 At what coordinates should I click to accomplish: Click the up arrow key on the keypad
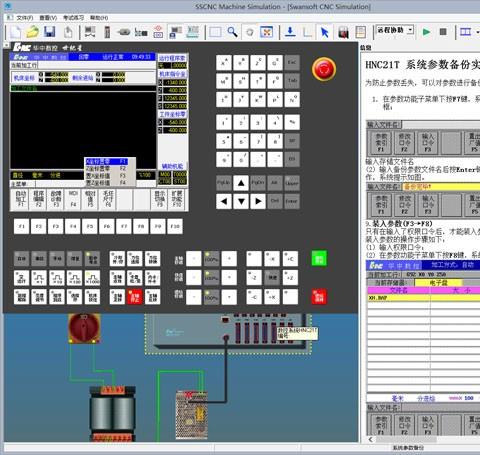point(241,183)
